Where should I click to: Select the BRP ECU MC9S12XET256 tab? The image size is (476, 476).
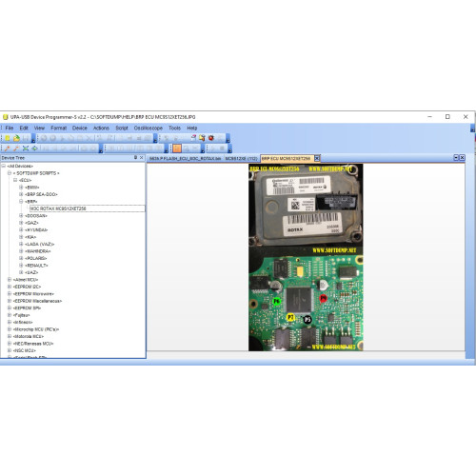click(x=287, y=158)
